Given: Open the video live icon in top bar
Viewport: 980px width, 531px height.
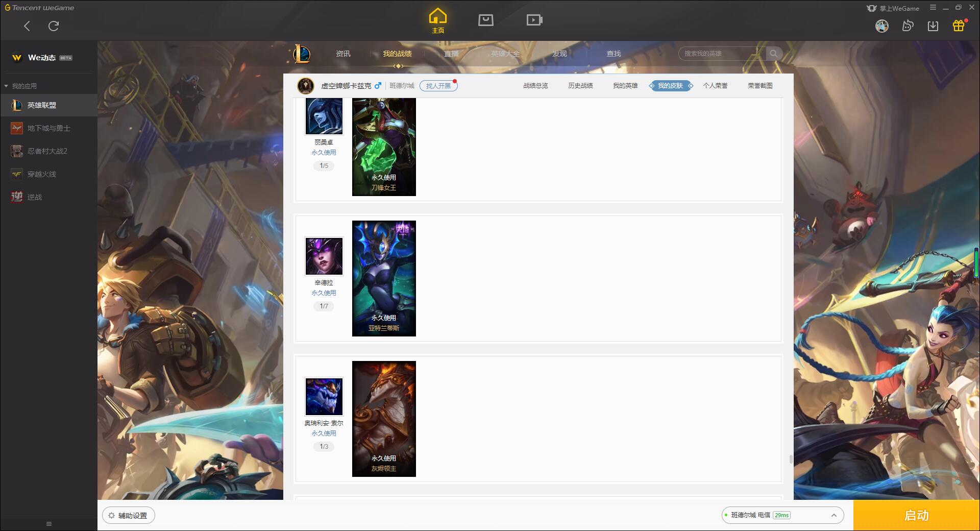Looking at the screenshot, I should 534,20.
